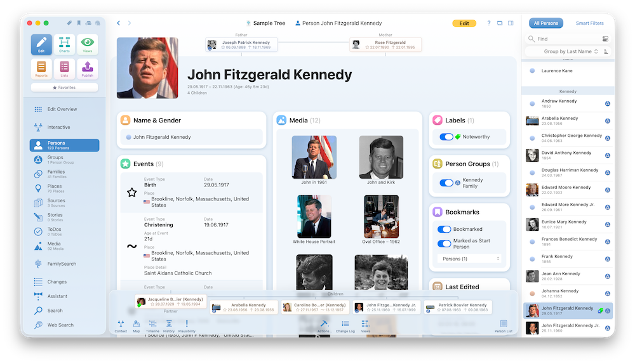This screenshot has width=635, height=364.
Task: Open help question mark icon
Action: click(489, 23)
